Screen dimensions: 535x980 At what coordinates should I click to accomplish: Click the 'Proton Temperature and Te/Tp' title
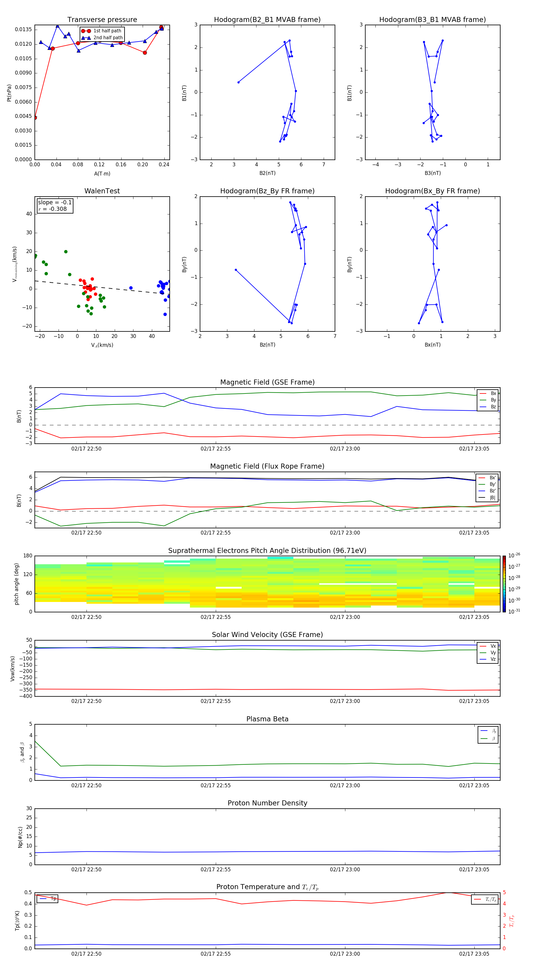(x=267, y=887)
